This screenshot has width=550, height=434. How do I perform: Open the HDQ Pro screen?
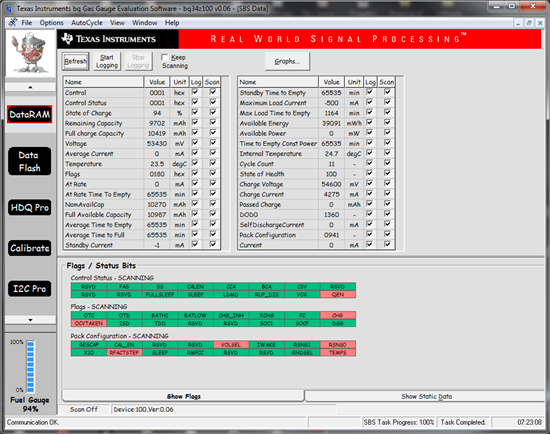[x=29, y=207]
